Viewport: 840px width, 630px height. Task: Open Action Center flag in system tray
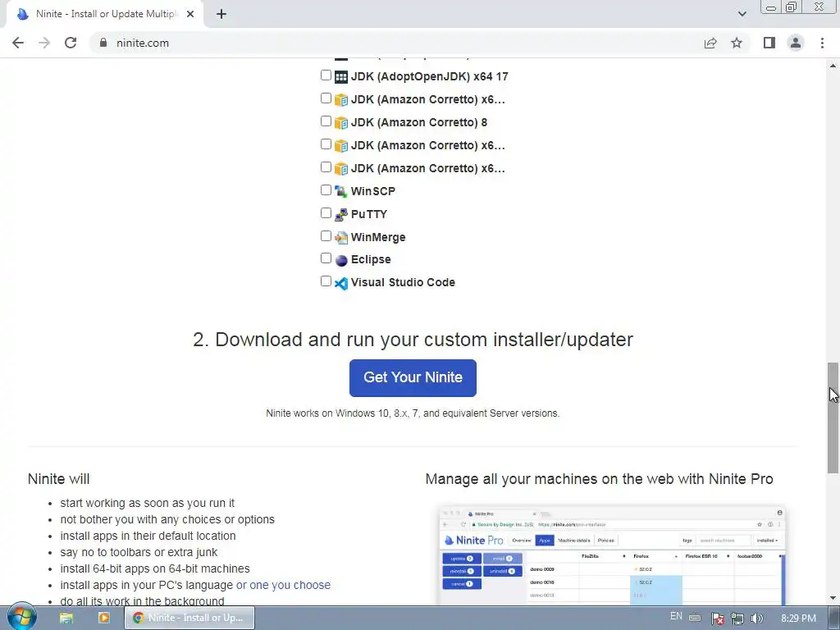coord(717,619)
